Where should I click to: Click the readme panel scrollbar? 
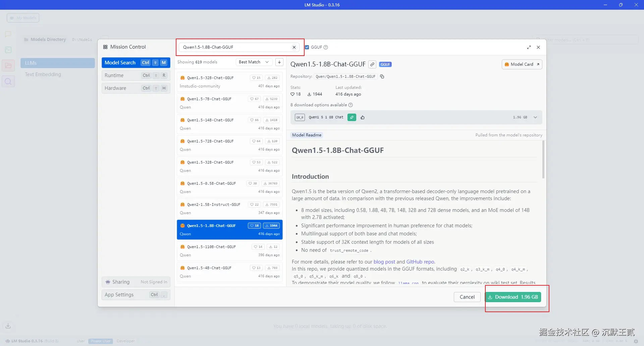pyautogui.click(x=543, y=160)
